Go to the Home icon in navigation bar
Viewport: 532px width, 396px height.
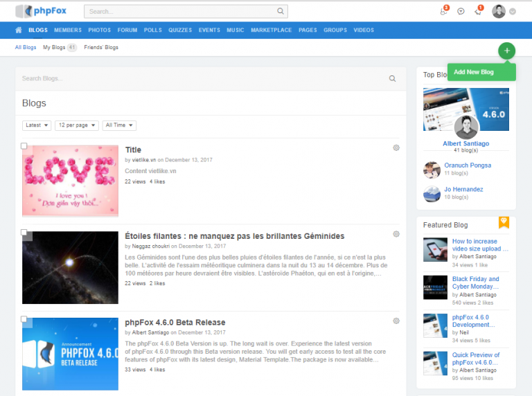(19, 30)
